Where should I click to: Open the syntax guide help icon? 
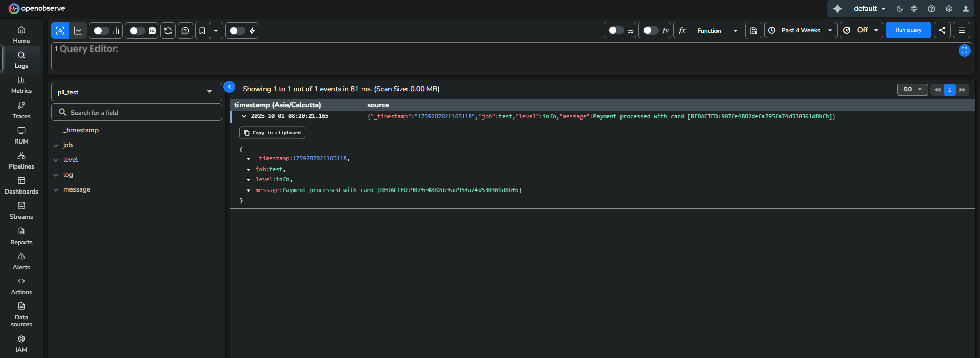coord(185,31)
